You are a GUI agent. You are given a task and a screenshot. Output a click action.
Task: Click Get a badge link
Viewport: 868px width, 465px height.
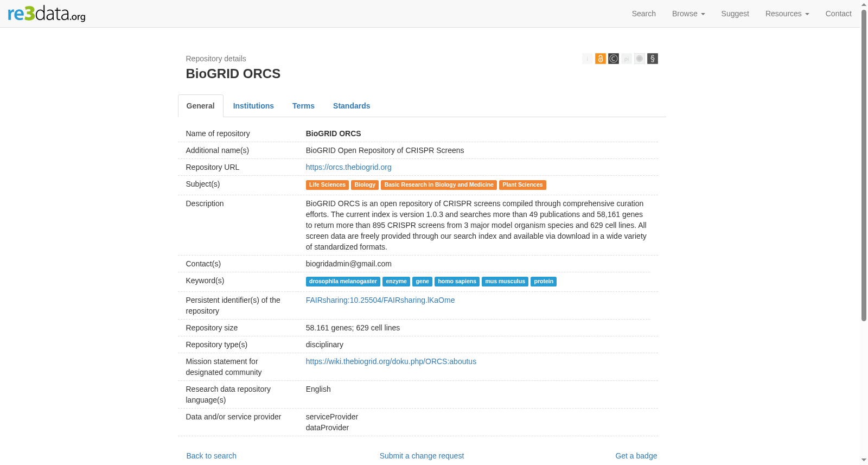636,456
